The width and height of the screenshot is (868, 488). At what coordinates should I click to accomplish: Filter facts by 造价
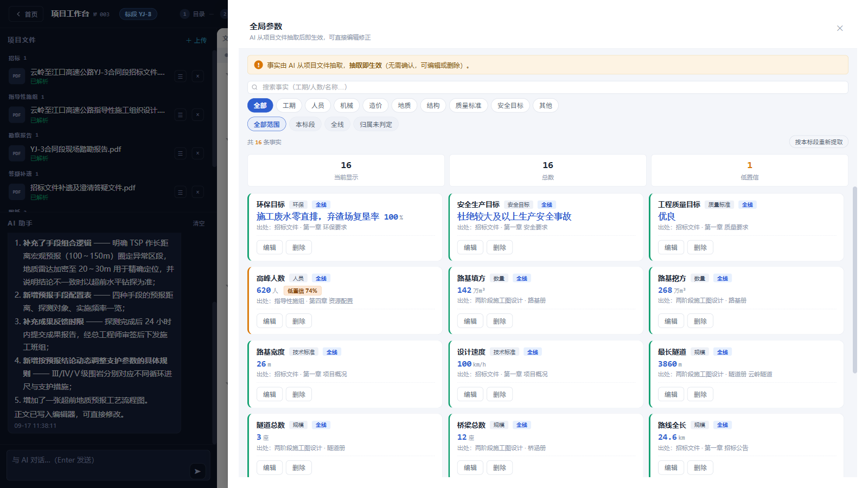coord(375,106)
